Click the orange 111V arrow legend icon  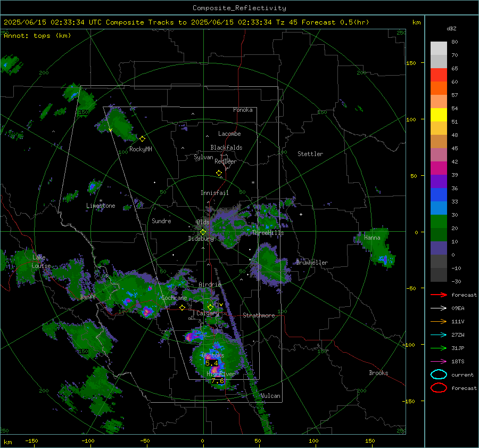point(439,321)
